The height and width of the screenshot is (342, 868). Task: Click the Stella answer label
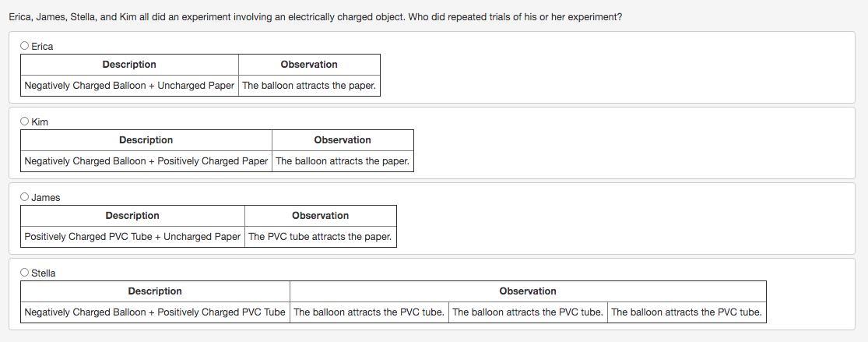(x=43, y=273)
